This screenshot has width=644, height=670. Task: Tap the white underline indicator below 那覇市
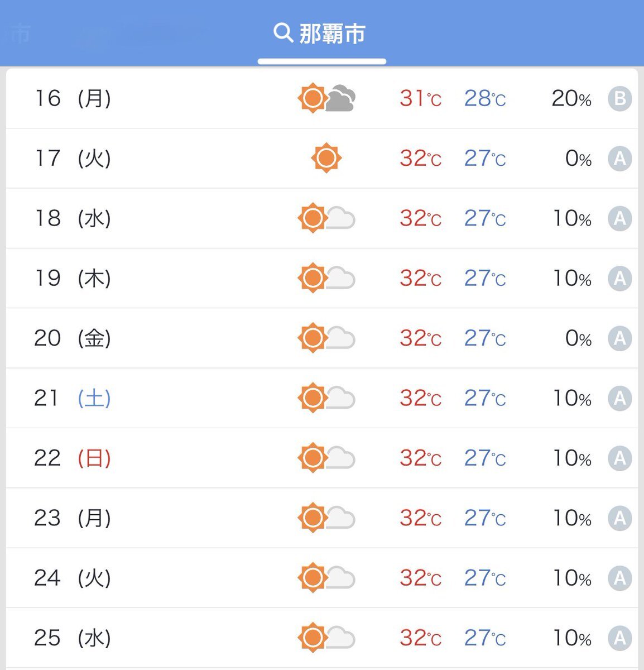[322, 61]
